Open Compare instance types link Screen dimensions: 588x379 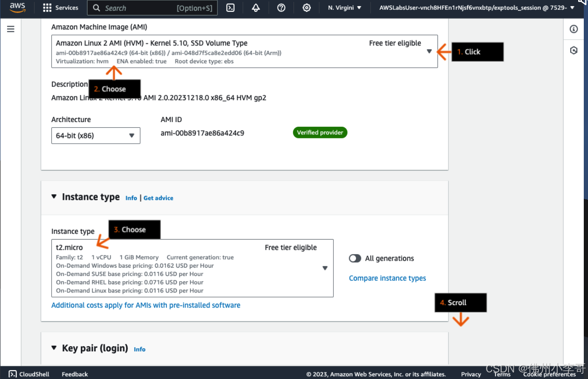tap(387, 278)
